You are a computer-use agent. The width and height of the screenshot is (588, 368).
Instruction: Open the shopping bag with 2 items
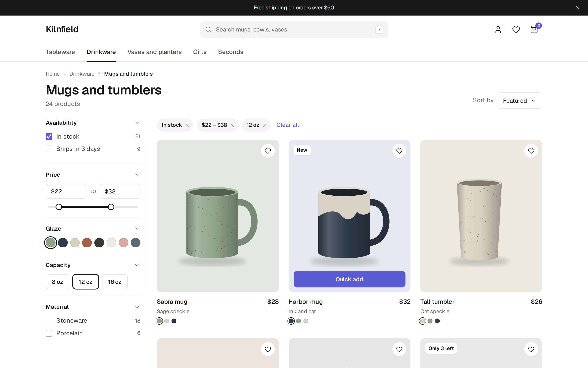(x=534, y=29)
